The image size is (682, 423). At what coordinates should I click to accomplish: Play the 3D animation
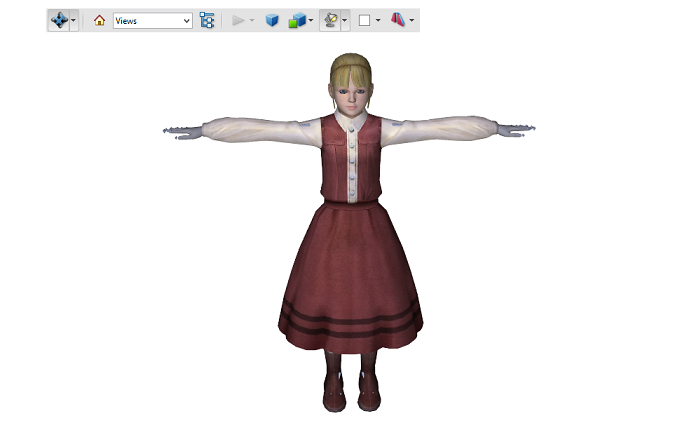point(238,20)
